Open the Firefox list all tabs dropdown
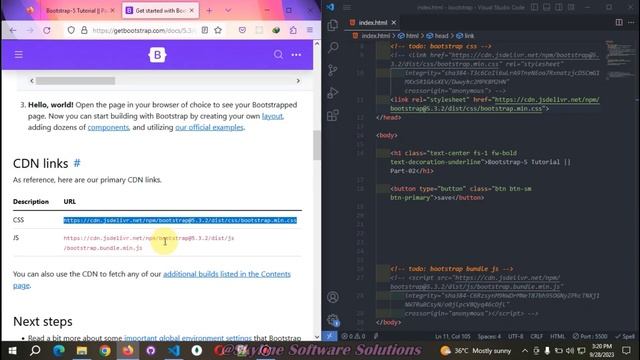Screen dimensions: 640x360 coord(228,11)
